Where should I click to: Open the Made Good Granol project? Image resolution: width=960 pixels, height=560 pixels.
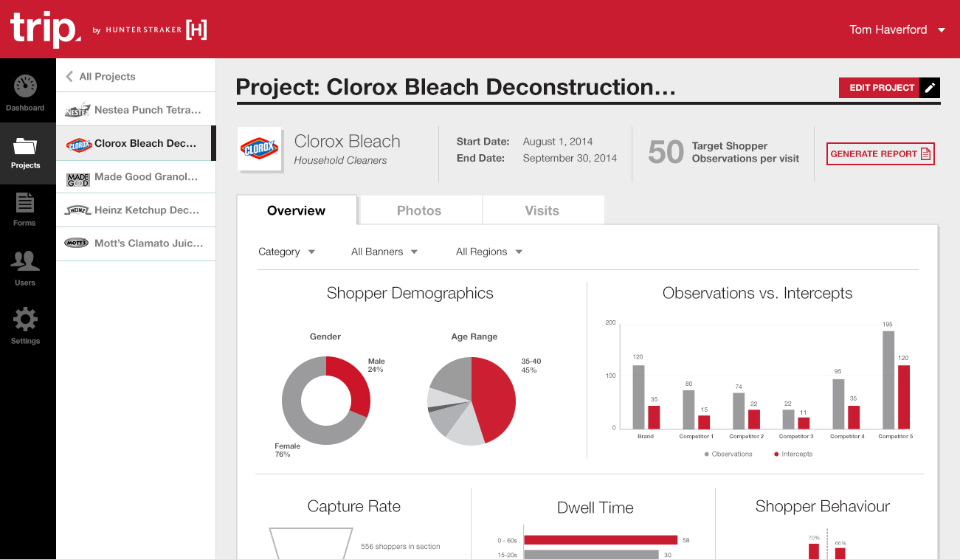tap(136, 177)
